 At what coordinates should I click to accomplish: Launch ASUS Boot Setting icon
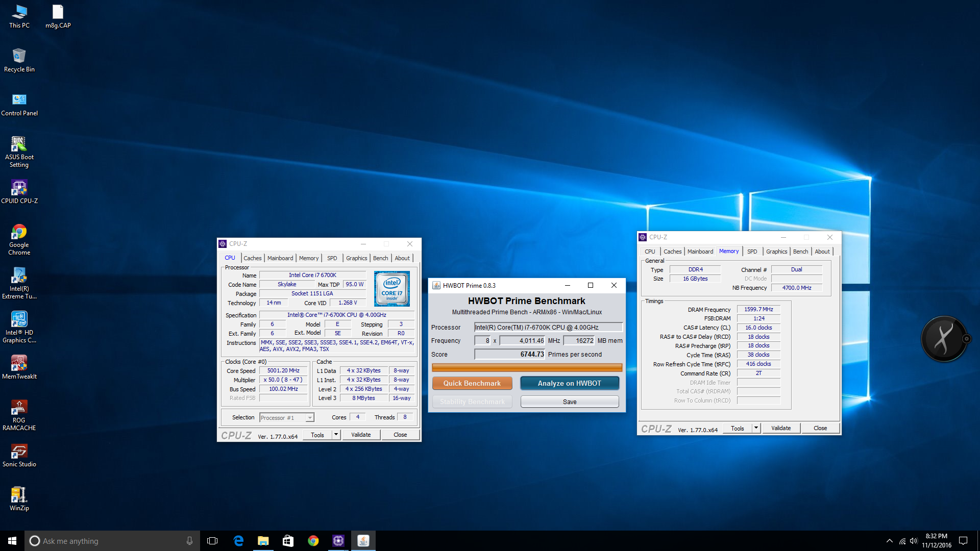(x=19, y=152)
